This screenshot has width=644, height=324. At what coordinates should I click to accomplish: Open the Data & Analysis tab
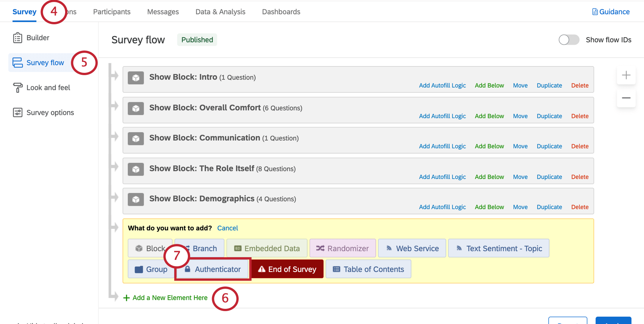tap(220, 12)
